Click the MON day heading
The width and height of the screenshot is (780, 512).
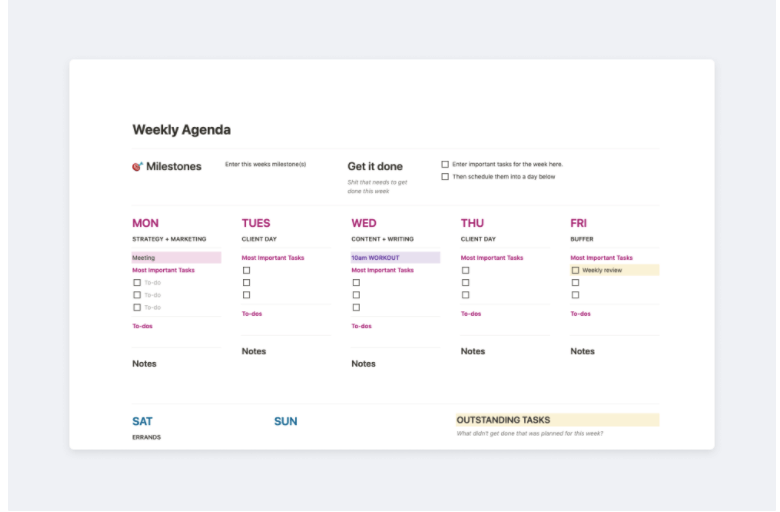145,223
